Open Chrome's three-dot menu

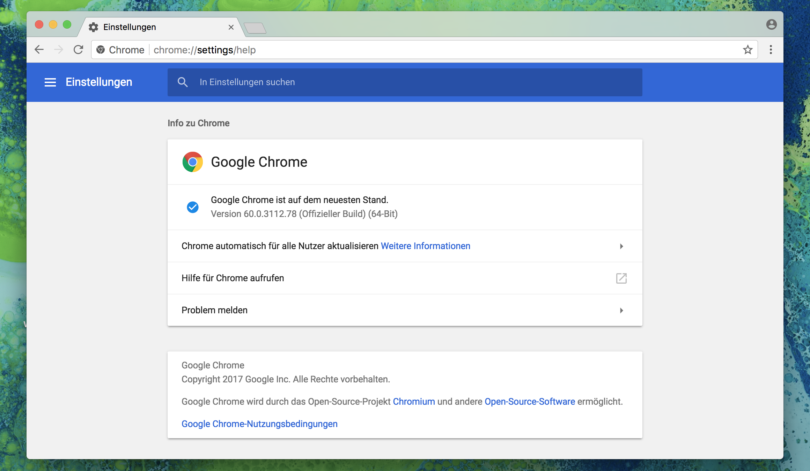(770, 49)
